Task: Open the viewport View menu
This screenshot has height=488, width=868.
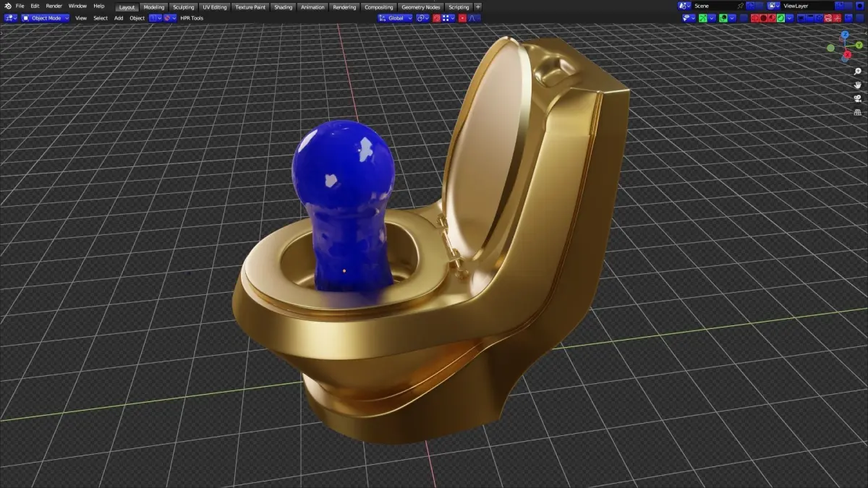Action: (x=81, y=18)
